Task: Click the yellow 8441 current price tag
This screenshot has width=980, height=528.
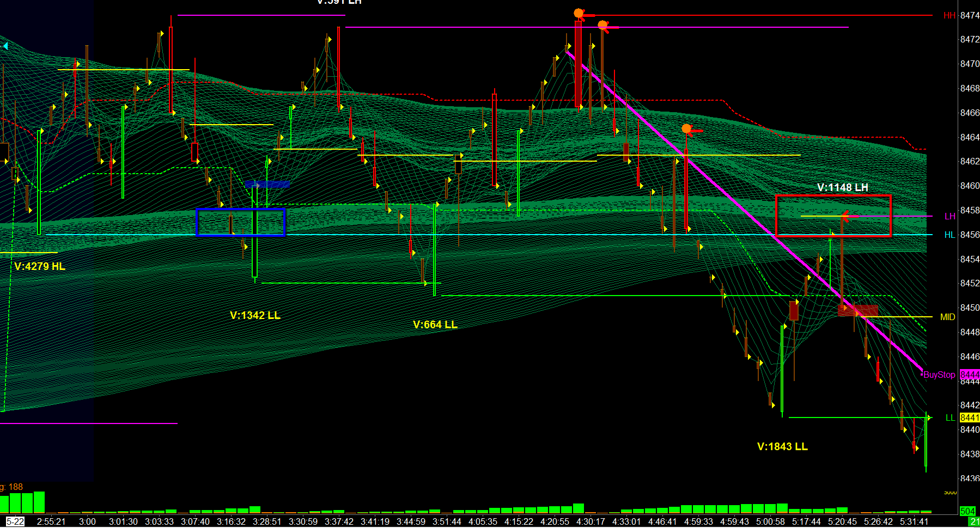Action: pos(970,418)
